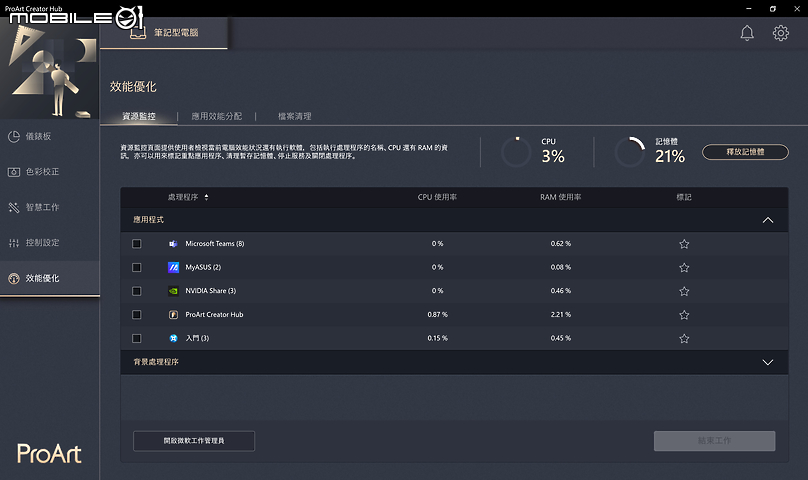The width and height of the screenshot is (808, 480).
Task: Star the NVIDIA Share process
Action: point(684,291)
